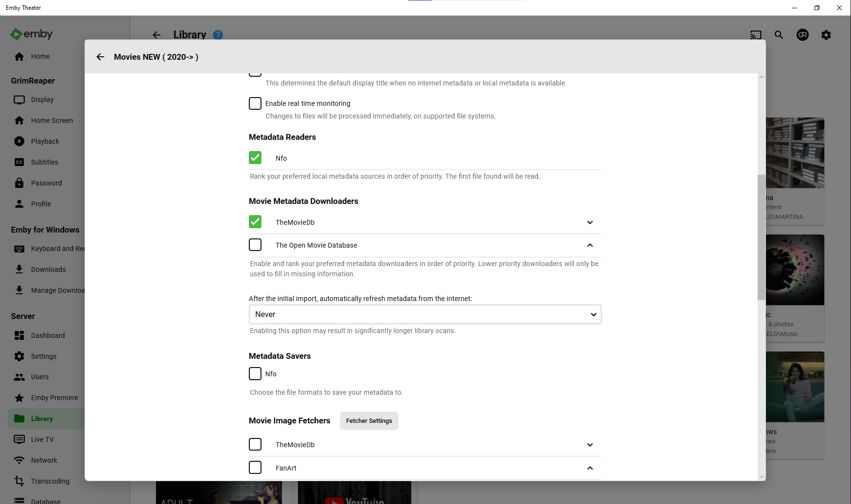This screenshot has height=504, width=851.
Task: Move The Open Movie Database up
Action: click(590, 245)
